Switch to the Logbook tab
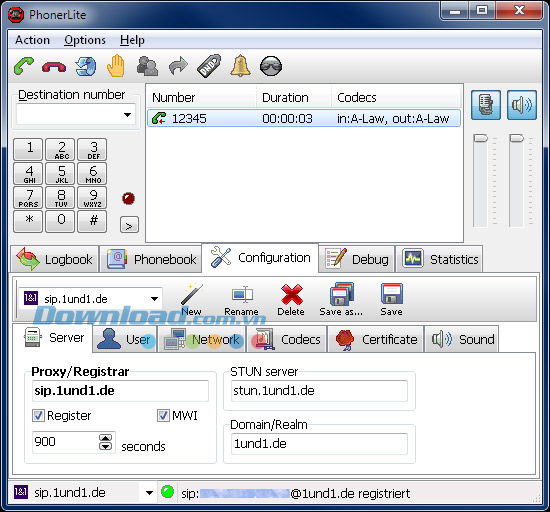This screenshot has height=512, width=550. (x=54, y=259)
